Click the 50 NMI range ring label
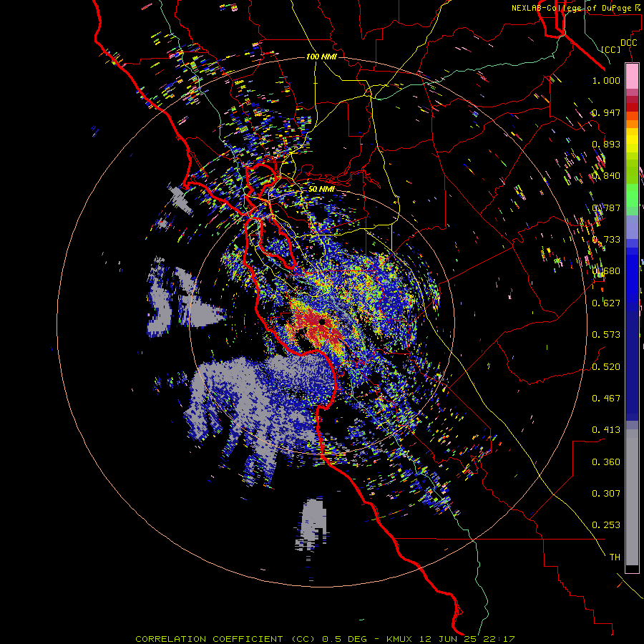 click(x=321, y=189)
